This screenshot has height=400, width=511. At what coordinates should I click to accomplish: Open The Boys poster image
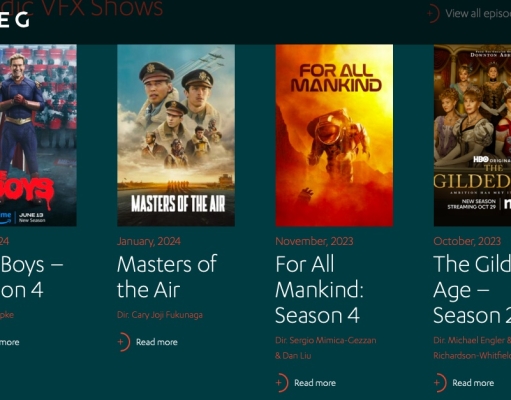point(38,135)
